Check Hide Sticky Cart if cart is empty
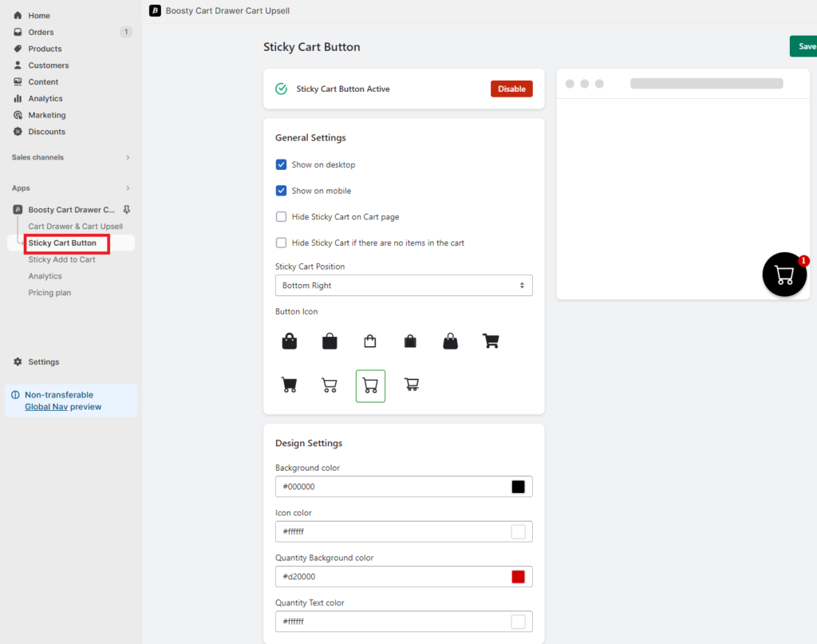This screenshot has width=817, height=644. click(x=281, y=243)
